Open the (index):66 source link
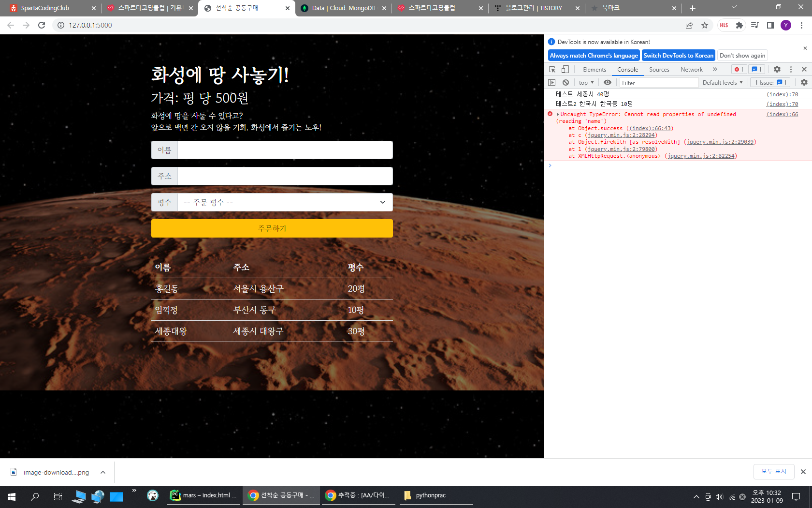Viewport: 812px width, 508px height. tap(782, 115)
